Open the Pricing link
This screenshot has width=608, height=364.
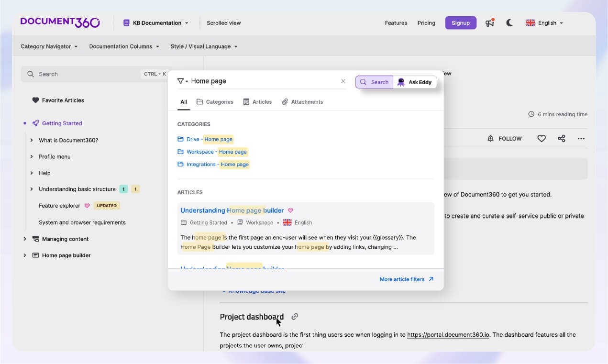(426, 23)
